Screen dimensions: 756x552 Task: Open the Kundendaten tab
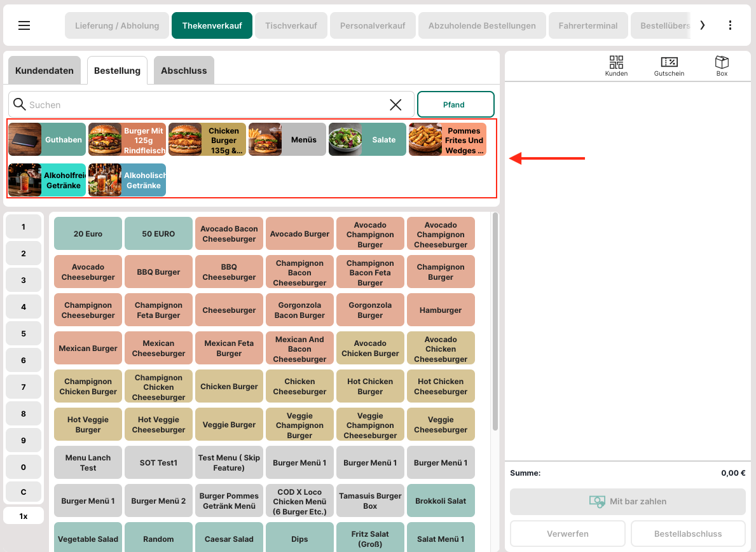pos(45,71)
